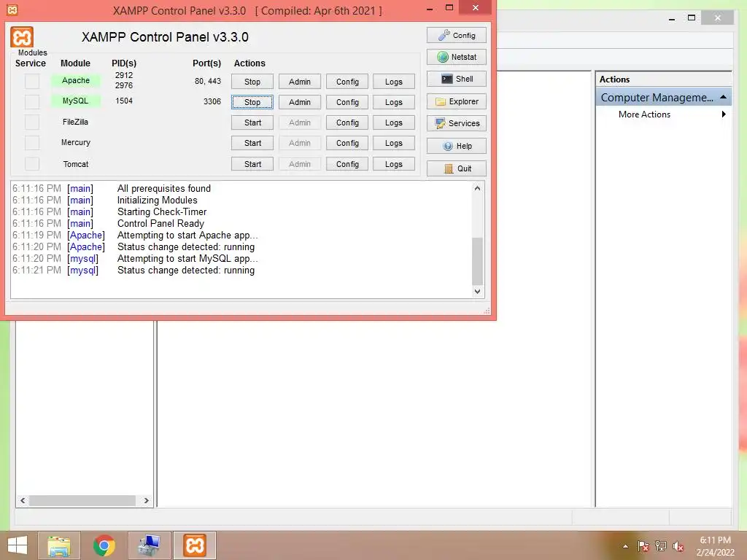Screen dimensions: 747x560
Task: Toggle the Mercury service checkbox
Action: point(32,142)
